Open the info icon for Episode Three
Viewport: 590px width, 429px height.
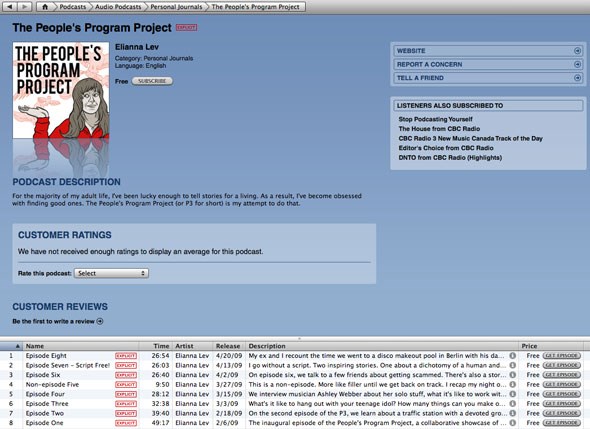(x=512, y=403)
